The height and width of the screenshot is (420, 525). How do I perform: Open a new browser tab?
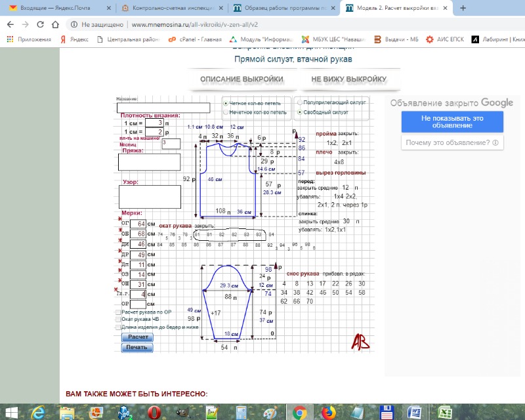(x=463, y=9)
